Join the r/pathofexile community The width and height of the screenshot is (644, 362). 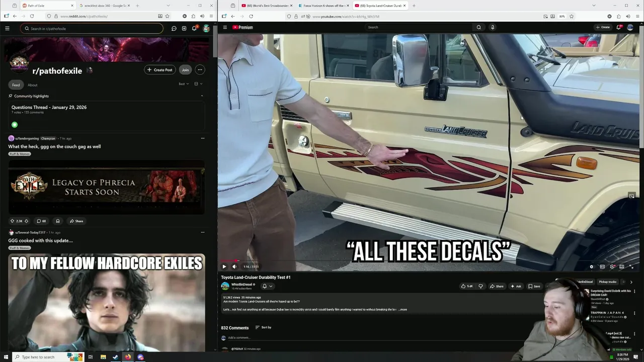click(x=185, y=70)
